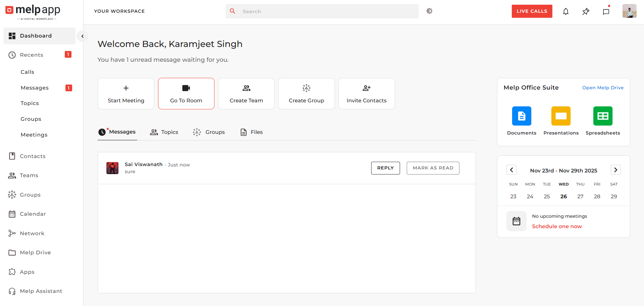This screenshot has height=306, width=644.
Task: Open the Documents icon
Action: tap(522, 116)
